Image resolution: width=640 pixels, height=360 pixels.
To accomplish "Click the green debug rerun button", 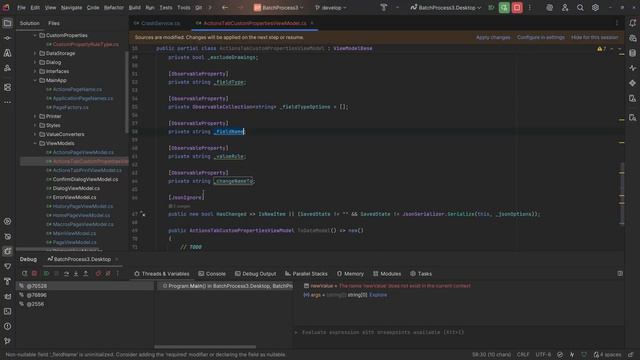I will tap(504, 7).
